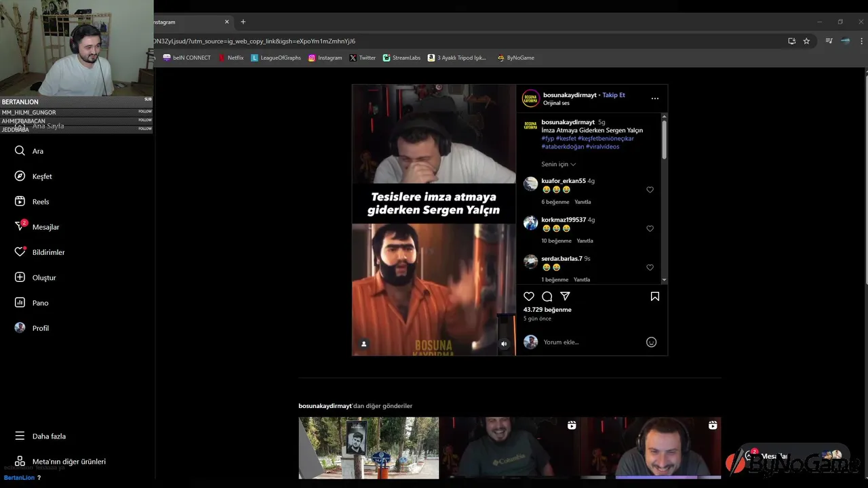Click the Oluştur create plus icon
The width and height of the screenshot is (868, 488).
click(20, 277)
